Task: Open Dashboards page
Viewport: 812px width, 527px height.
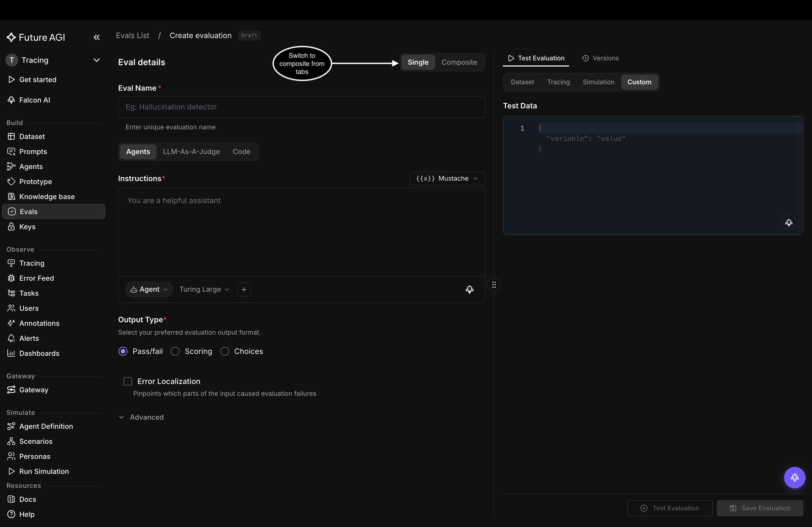Action: pos(39,353)
